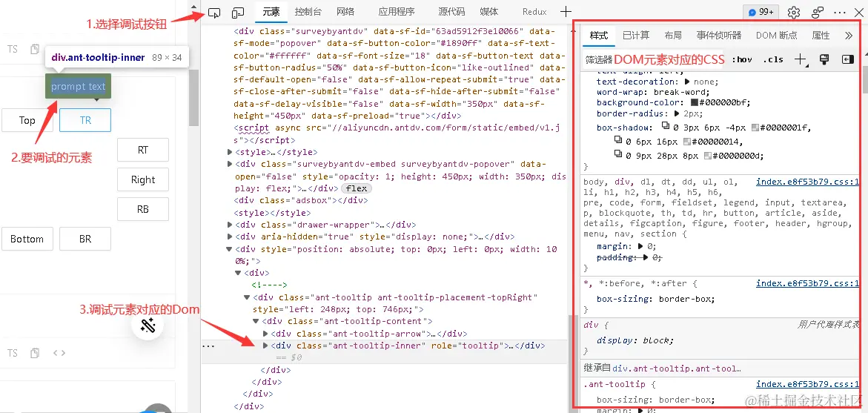Image resolution: width=868 pixels, height=413 pixels.
Task: Open the DOM 断点 sub-tab
Action: click(x=777, y=36)
